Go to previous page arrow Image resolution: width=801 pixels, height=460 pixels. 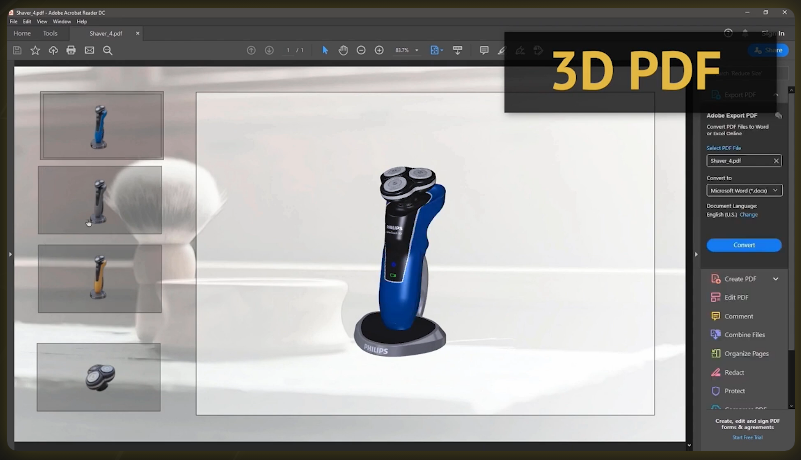[251, 50]
